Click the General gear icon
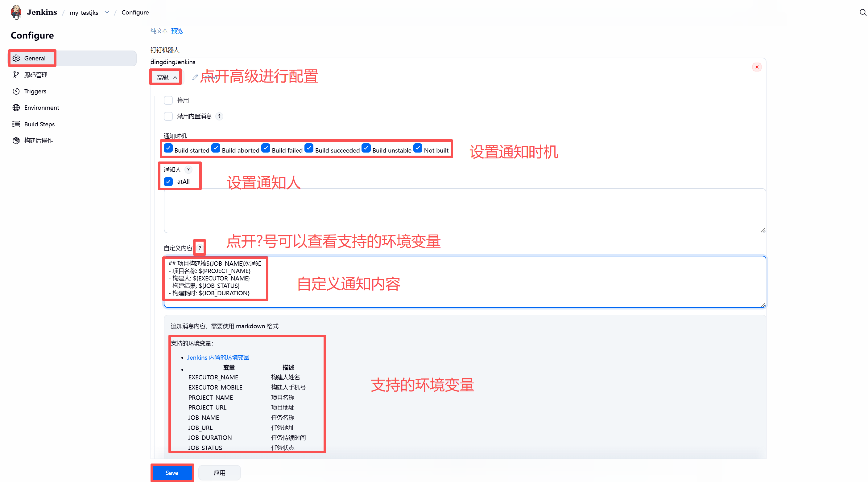The height and width of the screenshot is (482, 868). click(16, 58)
